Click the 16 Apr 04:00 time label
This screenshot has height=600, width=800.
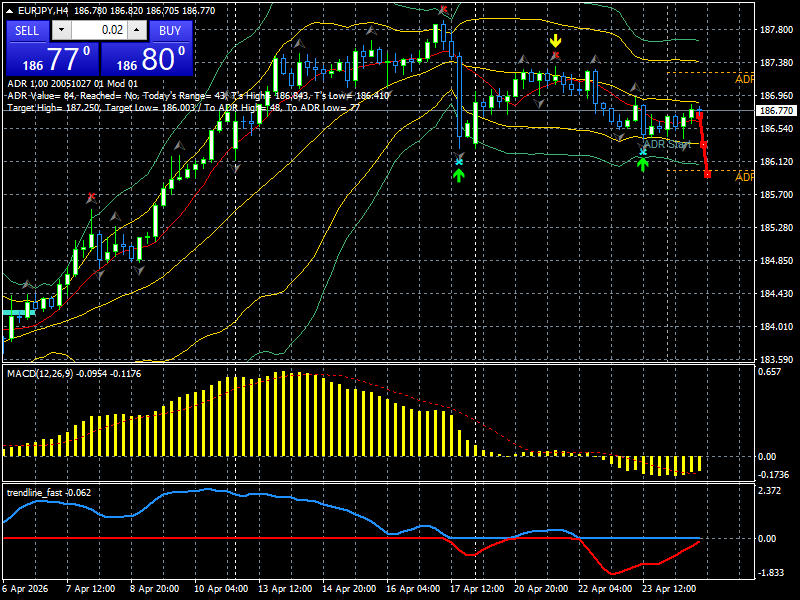(x=413, y=589)
